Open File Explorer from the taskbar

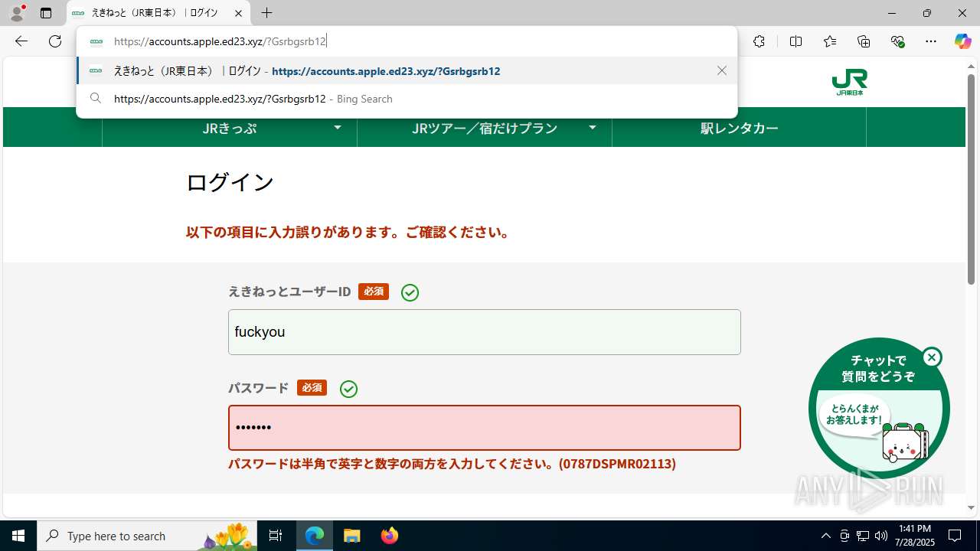point(351,536)
